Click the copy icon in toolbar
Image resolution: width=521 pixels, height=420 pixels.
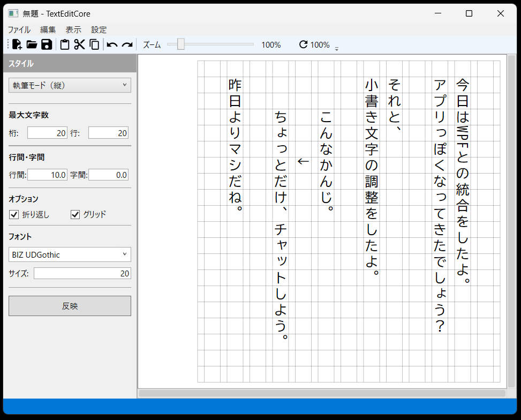(x=94, y=45)
